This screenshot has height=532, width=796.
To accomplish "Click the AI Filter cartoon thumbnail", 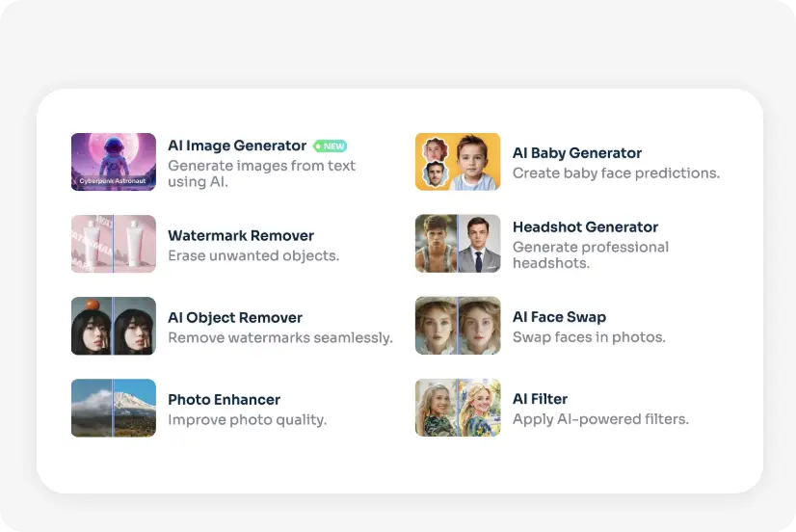I will [458, 408].
